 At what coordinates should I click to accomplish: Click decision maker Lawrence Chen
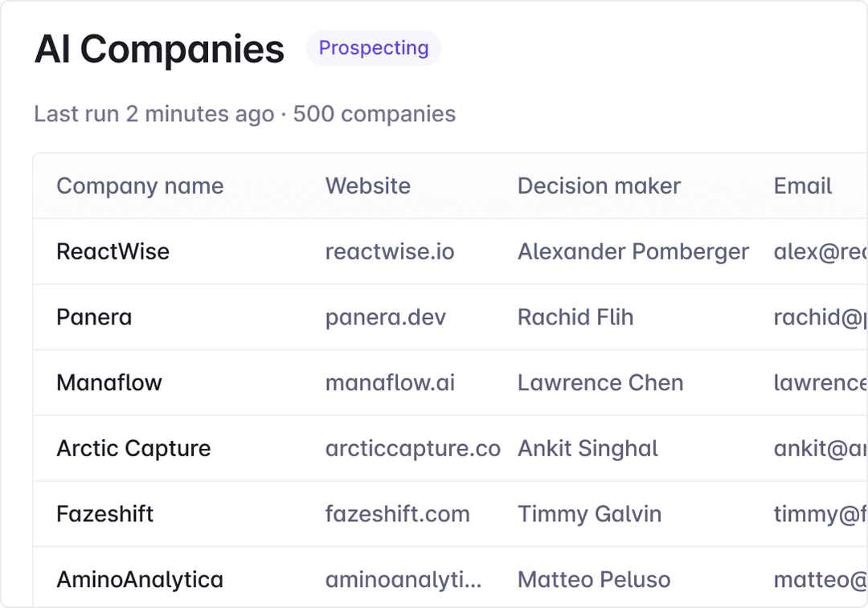[600, 383]
